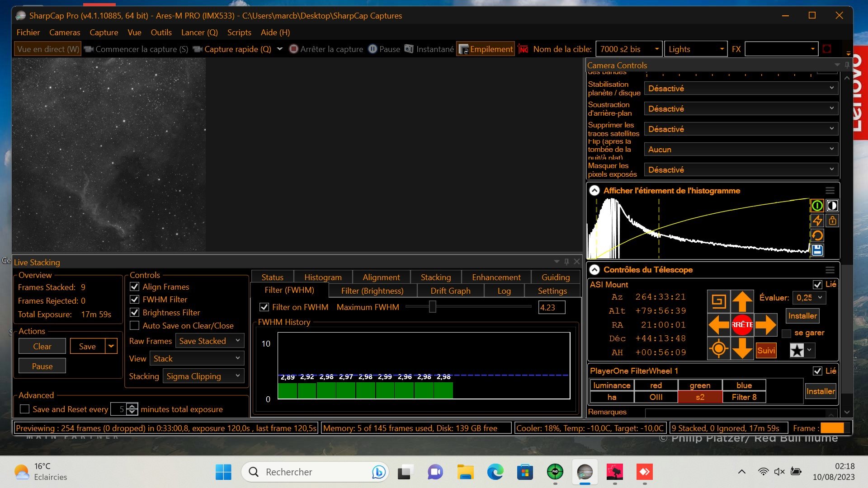The image size is (868, 488).
Task: Launch Microsoft Edge from the taskbar
Action: [x=495, y=472]
